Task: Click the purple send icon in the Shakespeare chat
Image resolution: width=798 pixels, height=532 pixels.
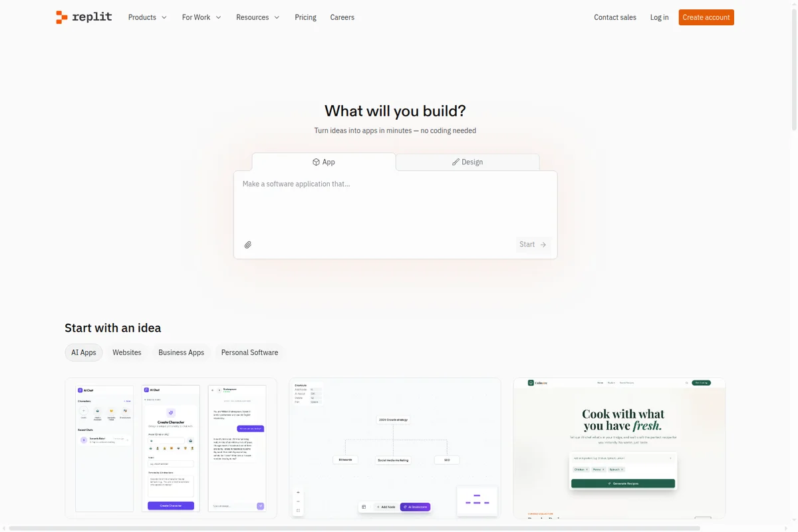Action: click(x=261, y=505)
